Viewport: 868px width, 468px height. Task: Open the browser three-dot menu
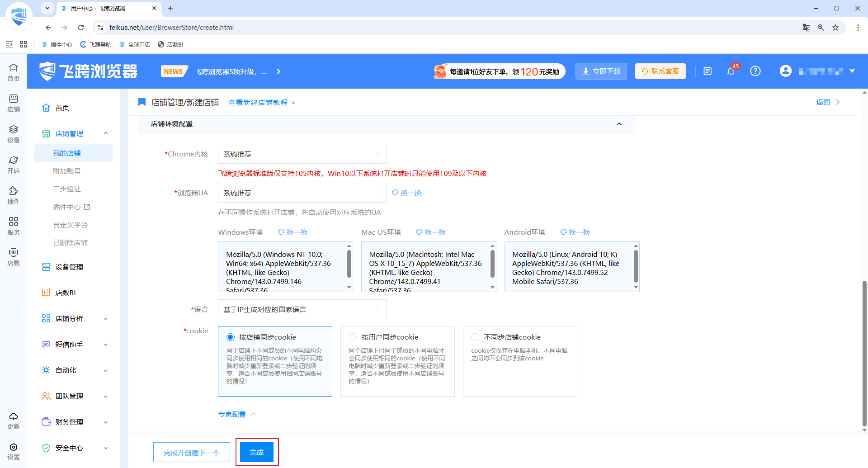coord(858,28)
